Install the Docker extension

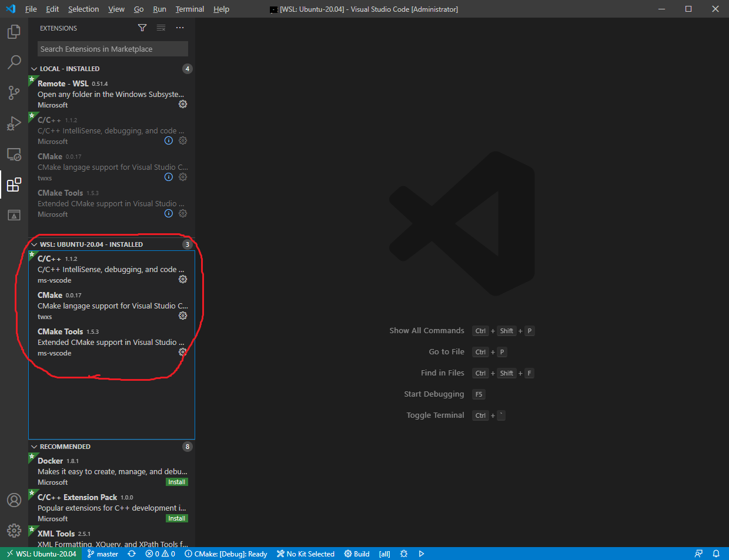pos(176,482)
